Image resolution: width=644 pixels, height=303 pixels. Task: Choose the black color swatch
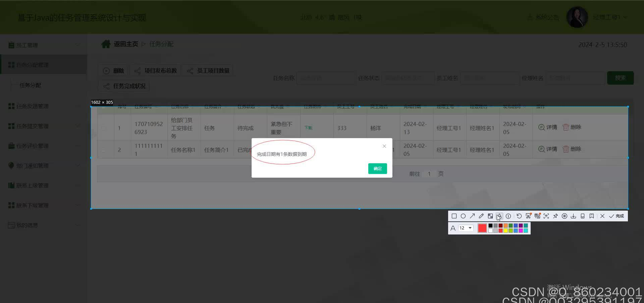tap(490, 226)
